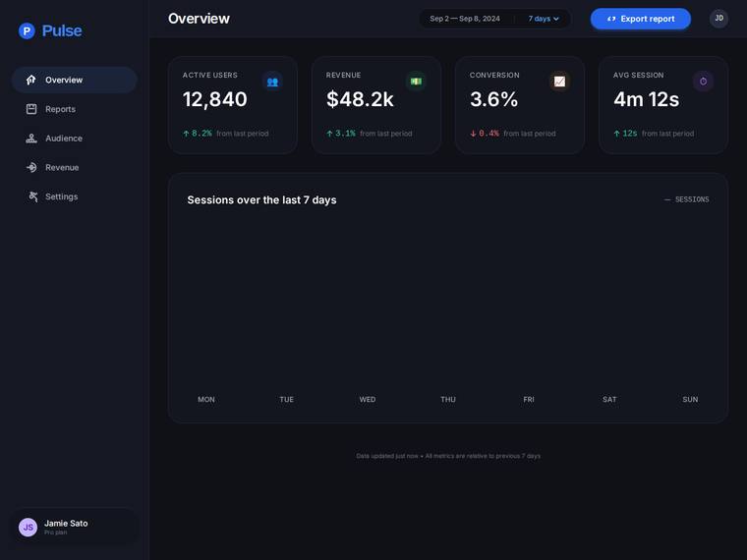
Task: Click the SAT axis label
Action: (x=609, y=400)
